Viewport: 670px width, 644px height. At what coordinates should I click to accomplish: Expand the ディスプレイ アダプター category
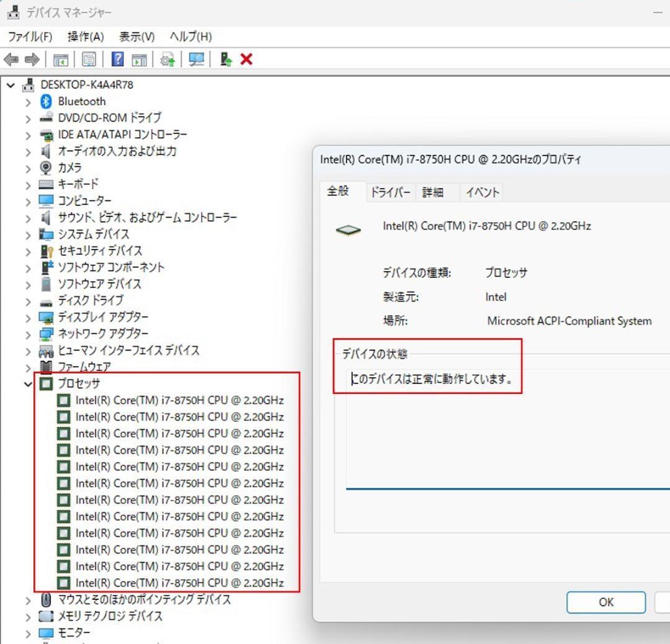tap(28, 316)
